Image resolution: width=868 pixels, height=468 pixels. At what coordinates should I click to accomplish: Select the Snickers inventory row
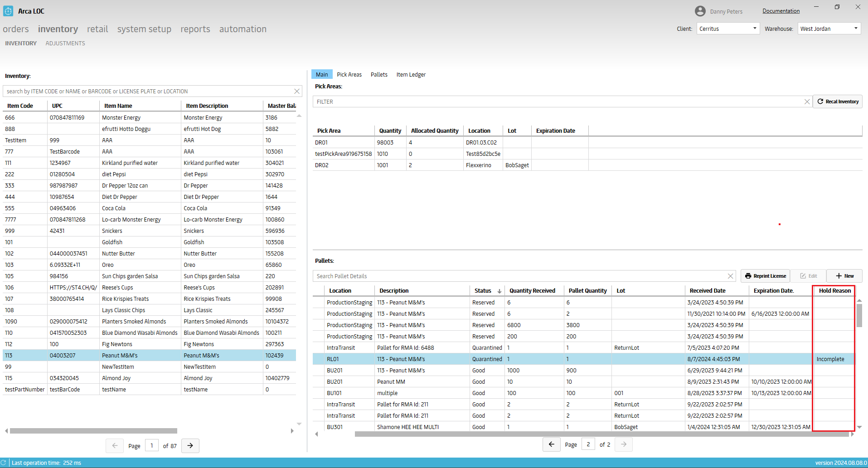click(x=149, y=231)
